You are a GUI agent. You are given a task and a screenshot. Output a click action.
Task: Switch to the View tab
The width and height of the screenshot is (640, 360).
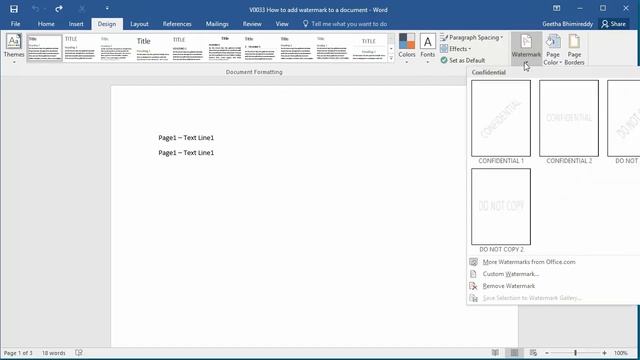(282, 24)
